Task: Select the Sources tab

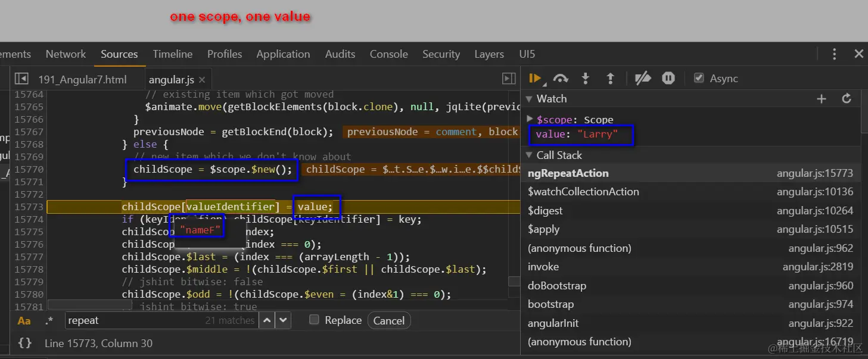Action: [119, 54]
